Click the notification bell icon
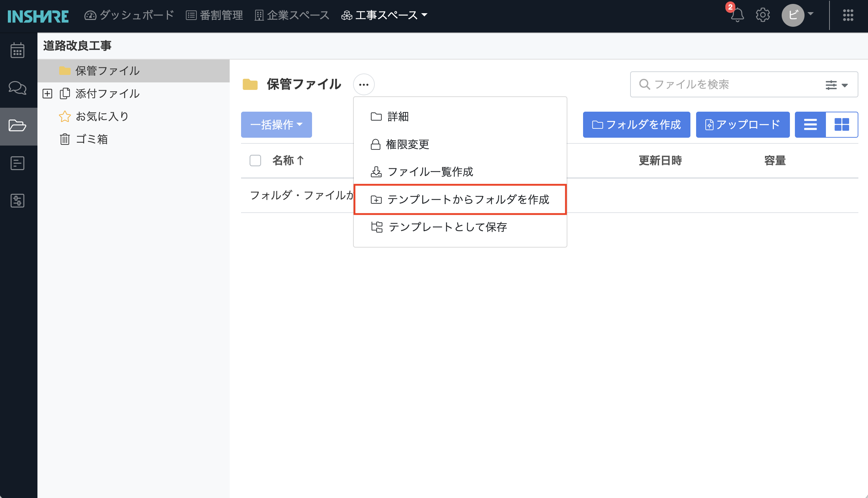 pyautogui.click(x=737, y=15)
